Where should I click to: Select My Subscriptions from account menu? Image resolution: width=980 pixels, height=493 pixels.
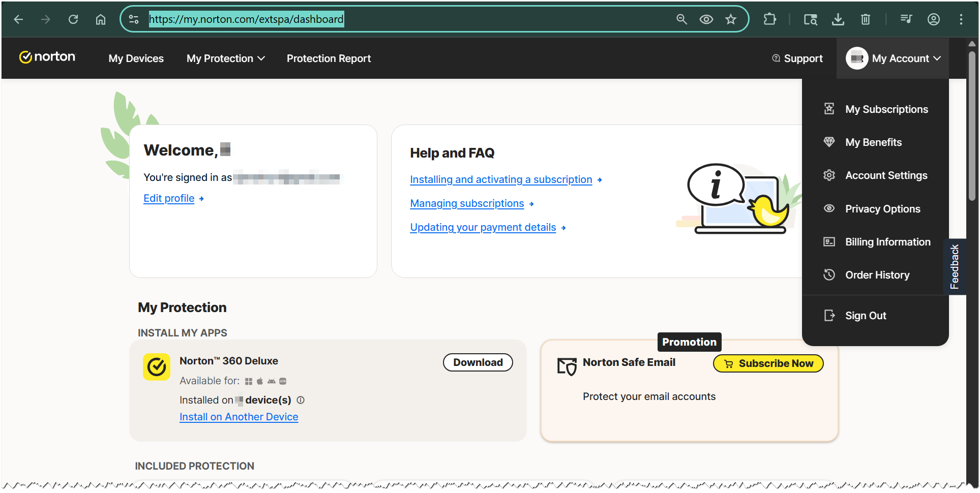pyautogui.click(x=886, y=109)
